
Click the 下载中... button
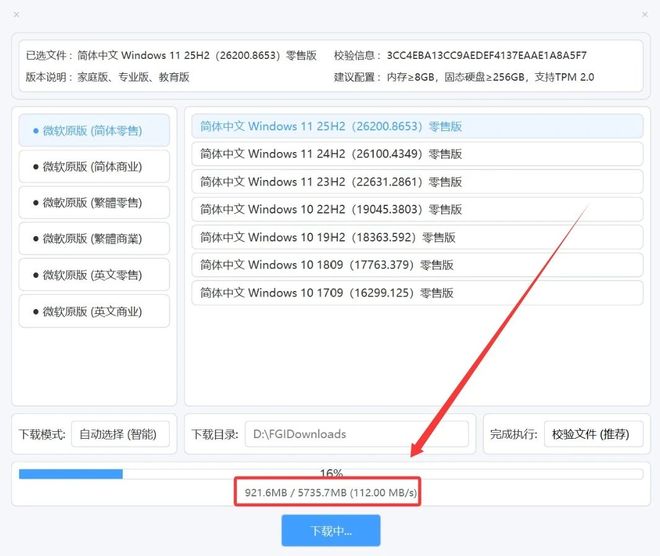[331, 531]
